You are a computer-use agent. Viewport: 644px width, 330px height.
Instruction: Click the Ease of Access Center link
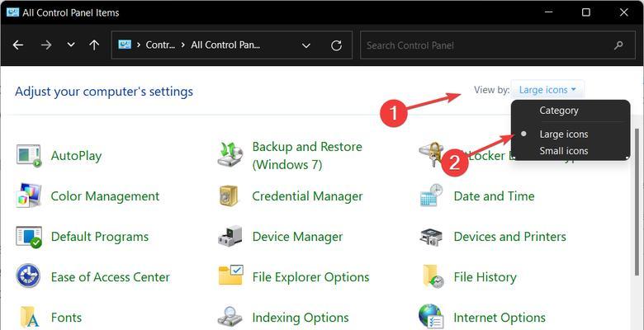(x=110, y=277)
